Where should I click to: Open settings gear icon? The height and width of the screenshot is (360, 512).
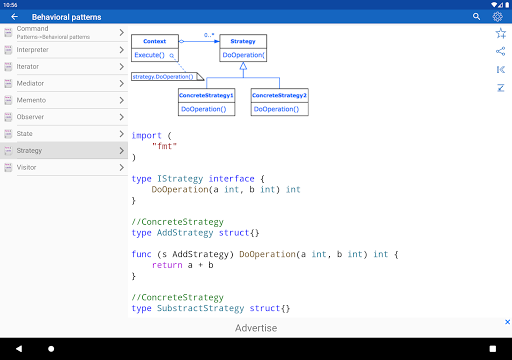[x=497, y=17]
